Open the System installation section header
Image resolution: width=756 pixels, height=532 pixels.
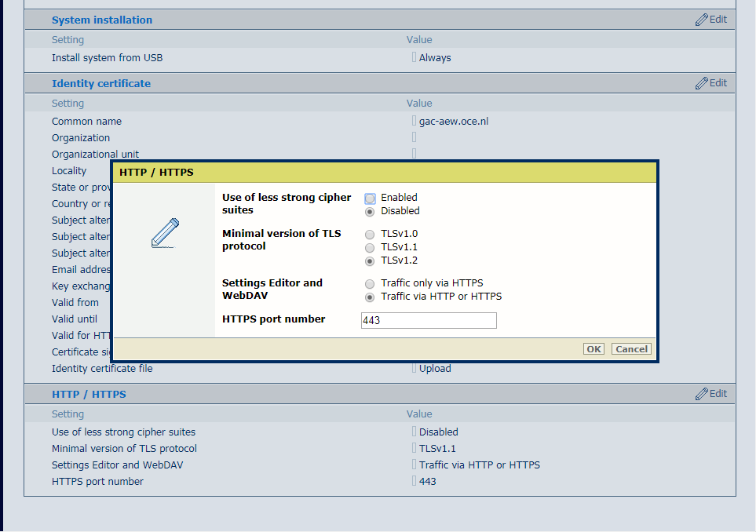coord(102,20)
